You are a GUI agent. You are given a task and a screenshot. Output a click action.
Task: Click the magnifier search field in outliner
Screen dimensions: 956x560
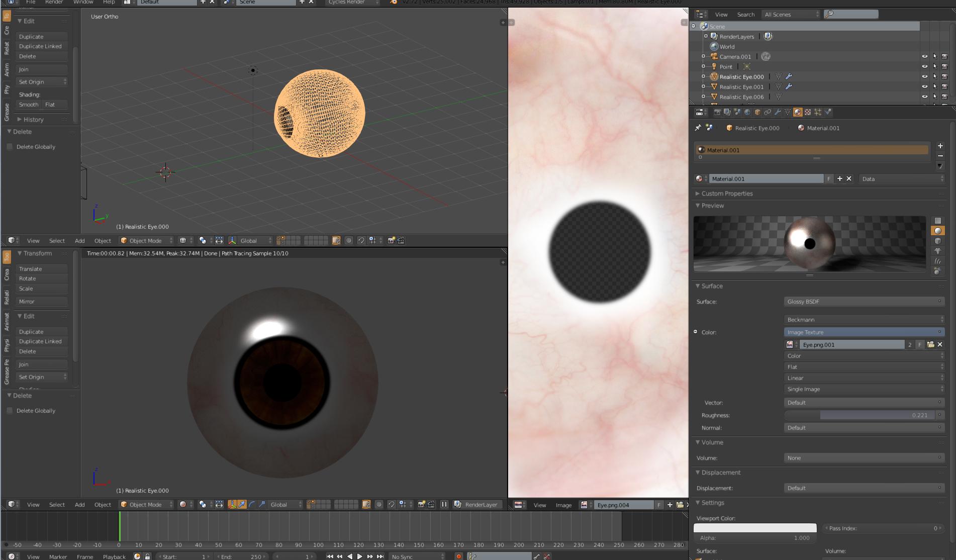point(851,14)
